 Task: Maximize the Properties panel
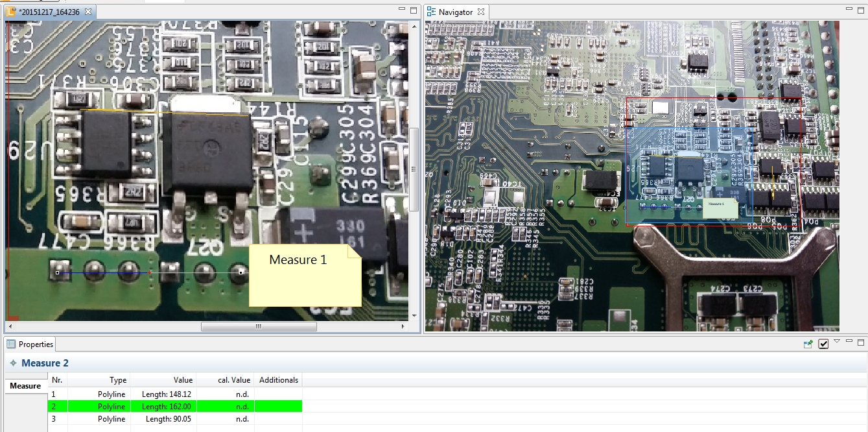pyautogui.click(x=861, y=342)
